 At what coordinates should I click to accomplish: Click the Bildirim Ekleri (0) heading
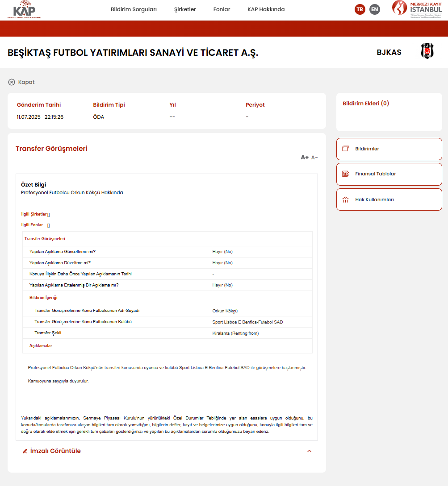(366, 104)
